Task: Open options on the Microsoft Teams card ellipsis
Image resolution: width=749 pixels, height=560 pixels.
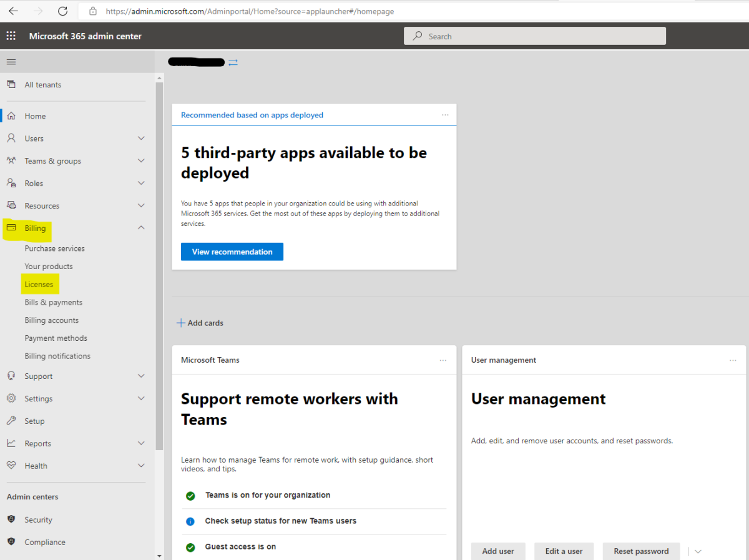Action: click(x=443, y=360)
